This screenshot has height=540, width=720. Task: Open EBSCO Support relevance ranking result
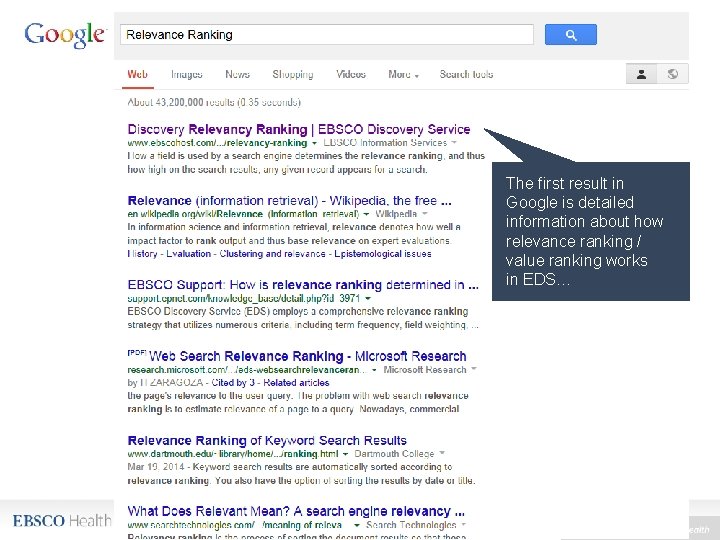[303, 285]
